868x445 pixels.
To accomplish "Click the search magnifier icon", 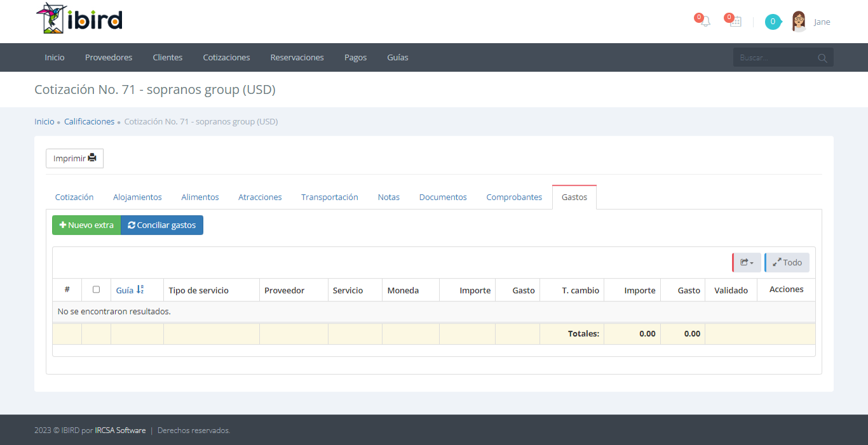I will [x=822, y=58].
